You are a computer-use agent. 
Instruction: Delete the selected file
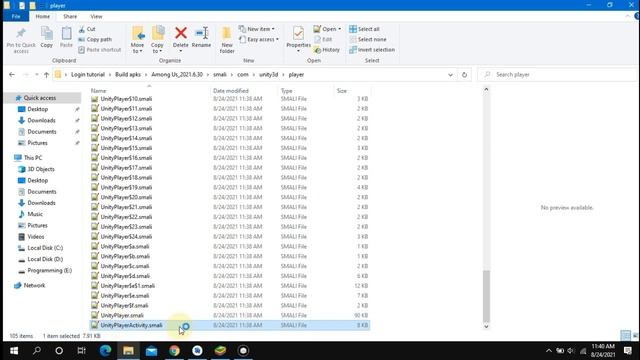tap(180, 40)
